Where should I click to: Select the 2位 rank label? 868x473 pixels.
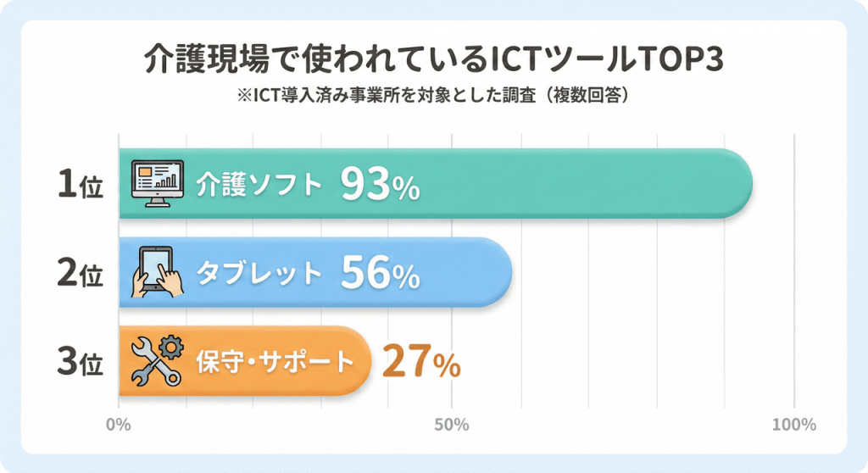click(x=81, y=273)
